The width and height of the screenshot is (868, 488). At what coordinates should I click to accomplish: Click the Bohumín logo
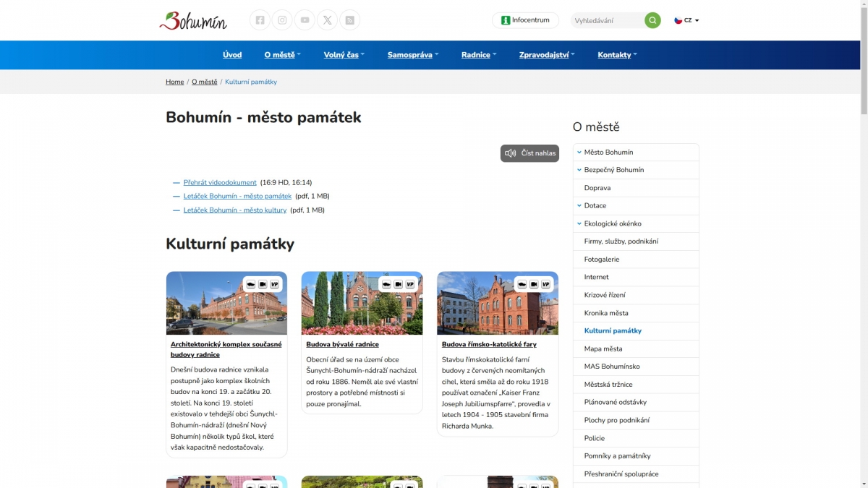[193, 20]
